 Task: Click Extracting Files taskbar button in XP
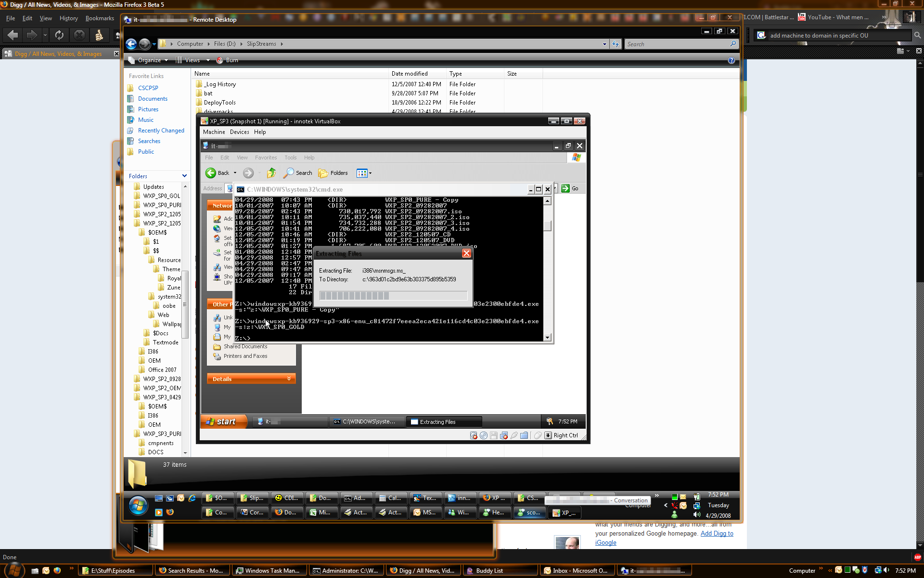pyautogui.click(x=444, y=421)
